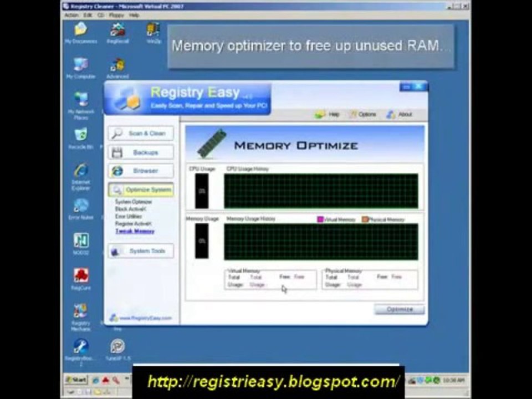Open the Floppy menu in Virtual PC
This screenshot has width=532, height=399.
click(116, 16)
